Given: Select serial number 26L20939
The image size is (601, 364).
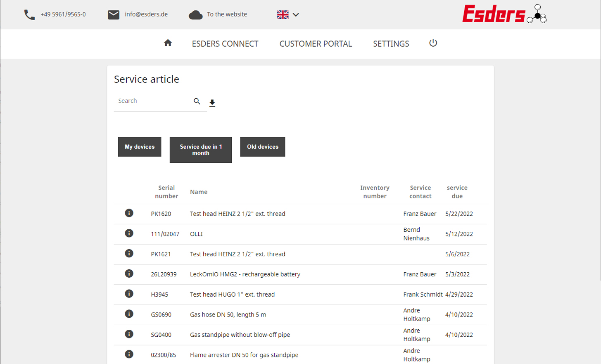Looking at the screenshot, I should tap(164, 274).
